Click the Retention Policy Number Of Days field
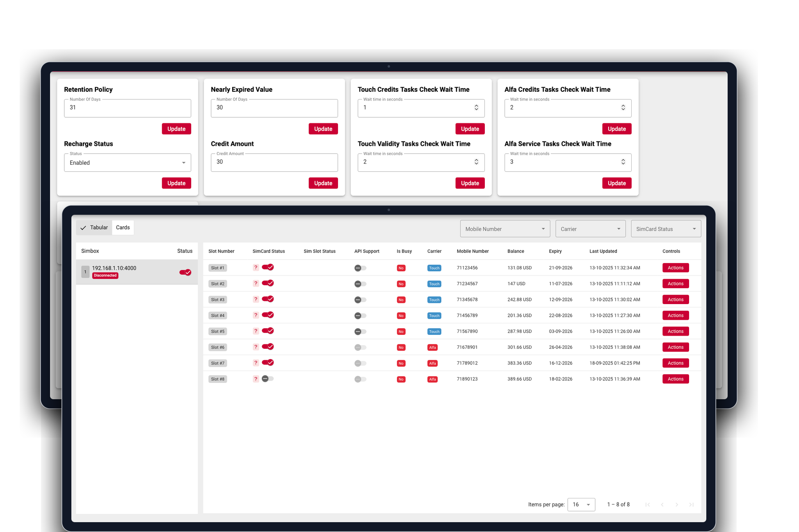 tap(128, 108)
